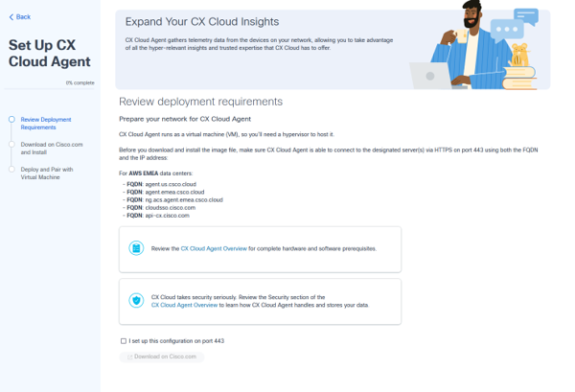Click the 'For AWS EMEA data centers' text
575x392 pixels.
click(x=155, y=173)
